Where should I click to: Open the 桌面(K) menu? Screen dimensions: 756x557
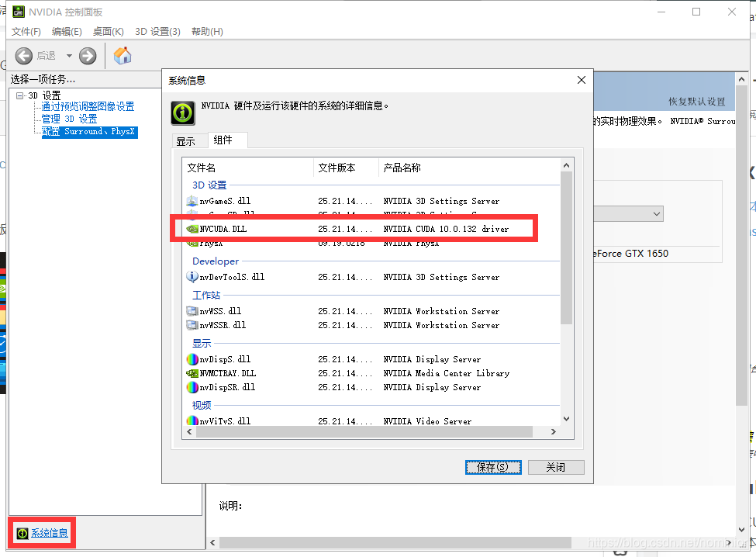[108, 31]
